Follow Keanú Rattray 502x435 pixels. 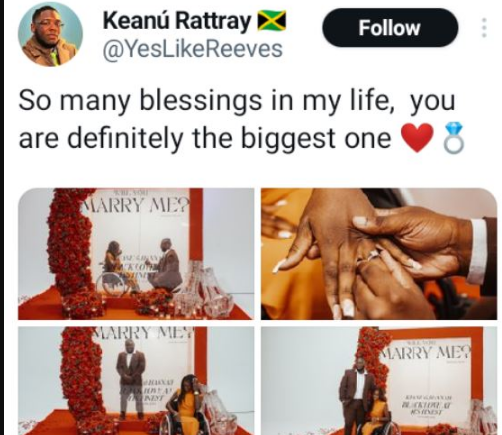click(390, 28)
